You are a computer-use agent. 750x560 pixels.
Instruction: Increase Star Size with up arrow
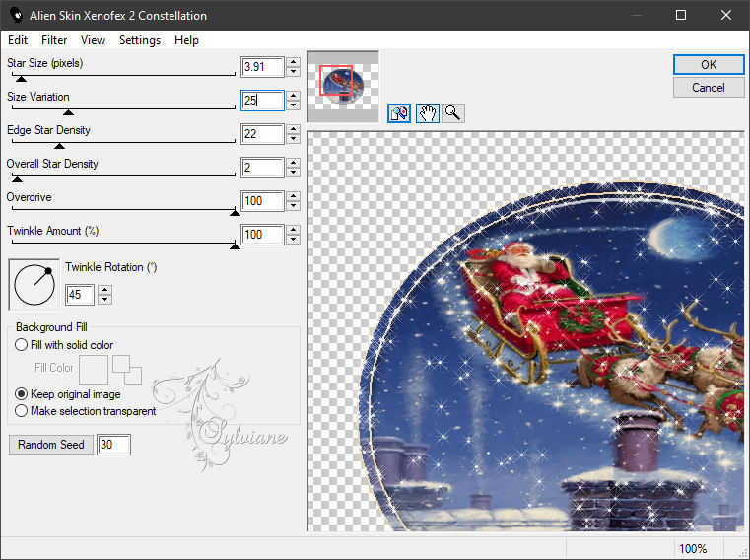(x=294, y=62)
